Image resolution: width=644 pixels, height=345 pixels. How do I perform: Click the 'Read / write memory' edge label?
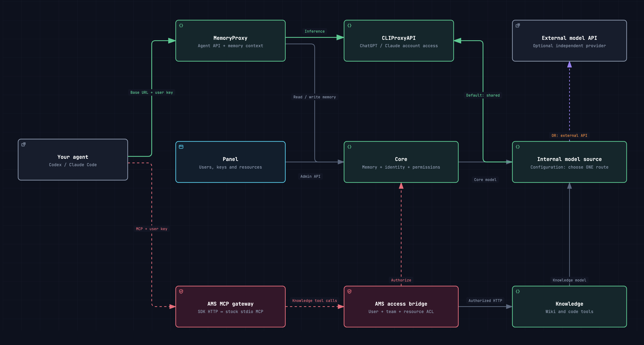[315, 97]
